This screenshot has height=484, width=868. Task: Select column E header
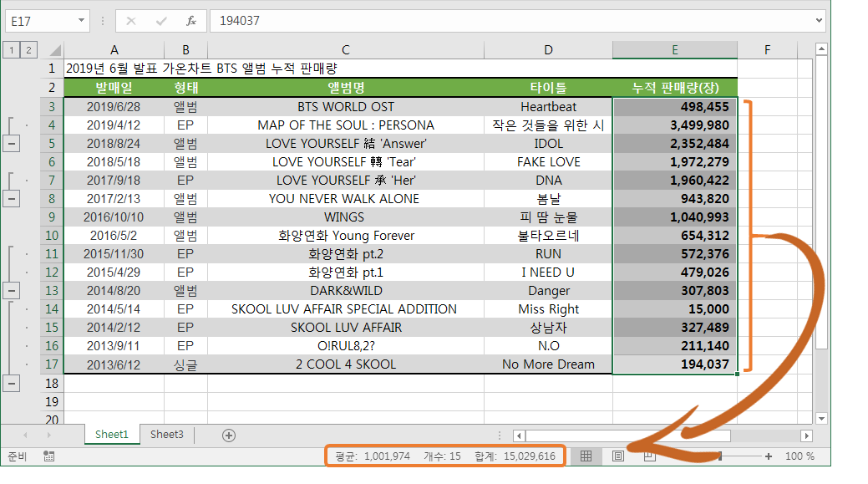pyautogui.click(x=675, y=50)
